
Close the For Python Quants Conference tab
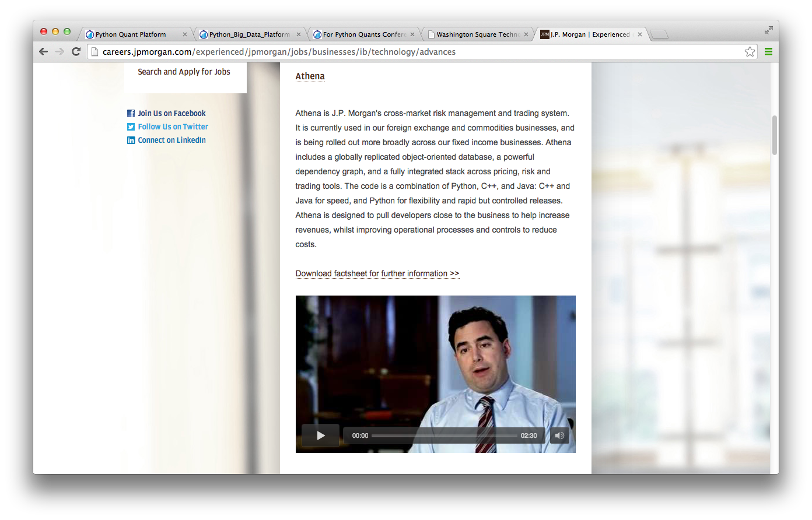pos(412,34)
